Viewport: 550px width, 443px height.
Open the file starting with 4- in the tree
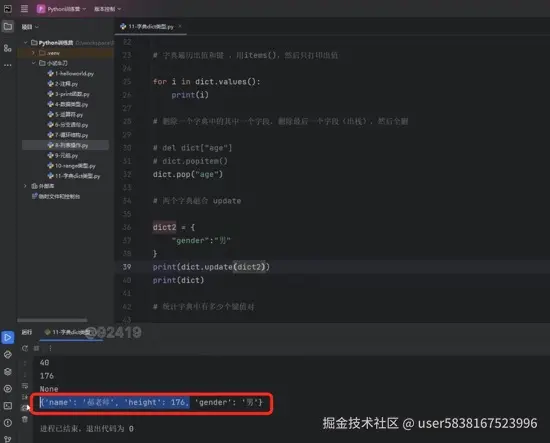point(71,104)
